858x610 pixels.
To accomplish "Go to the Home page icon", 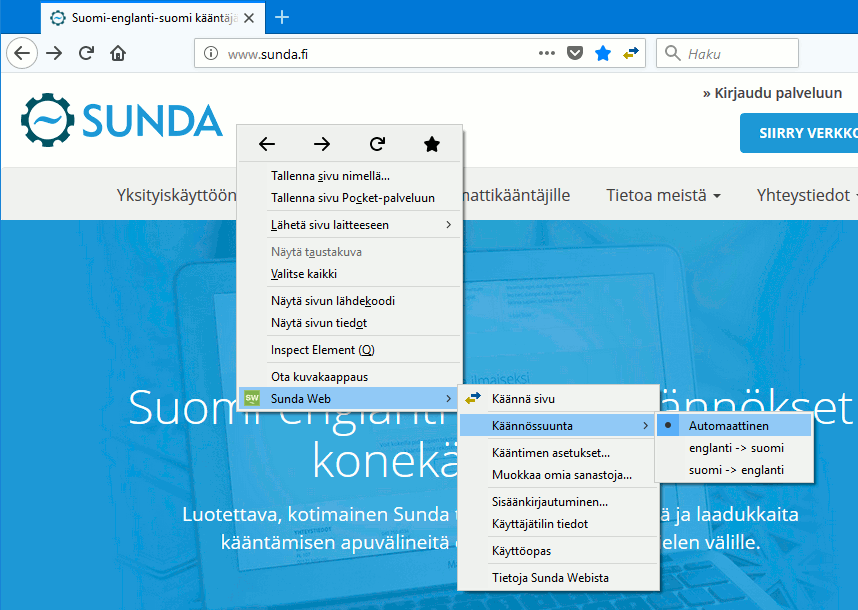I will tap(118, 53).
